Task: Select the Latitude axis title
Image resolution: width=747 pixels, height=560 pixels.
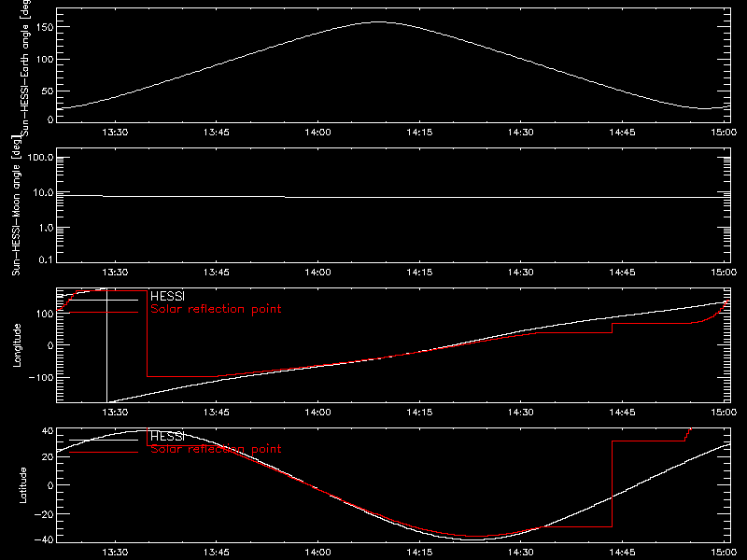Action: (x=22, y=485)
